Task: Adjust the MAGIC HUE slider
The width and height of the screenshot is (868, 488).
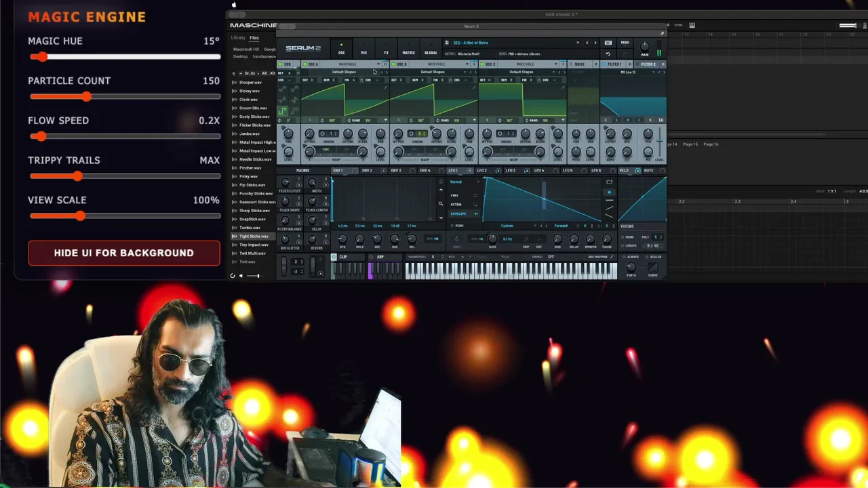Action: 124,57
